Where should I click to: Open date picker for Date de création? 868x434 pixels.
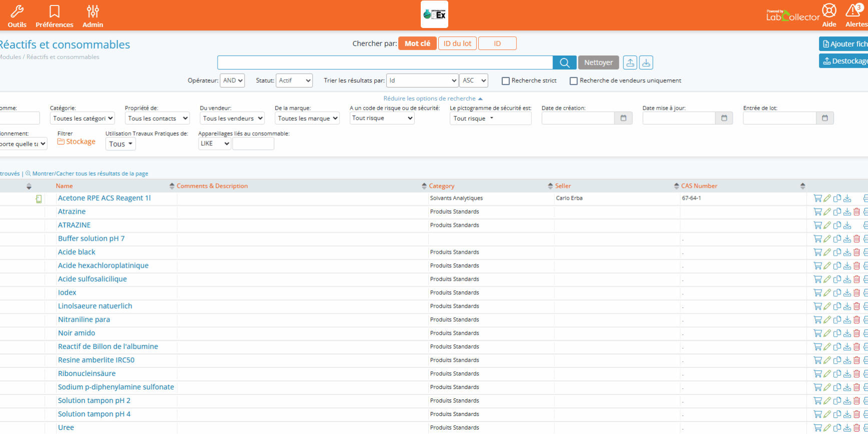pyautogui.click(x=623, y=118)
